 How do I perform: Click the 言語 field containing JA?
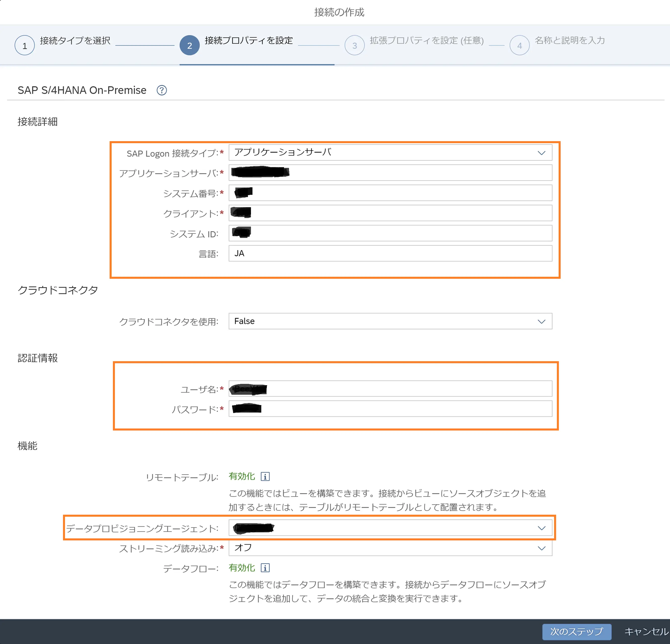coord(390,253)
